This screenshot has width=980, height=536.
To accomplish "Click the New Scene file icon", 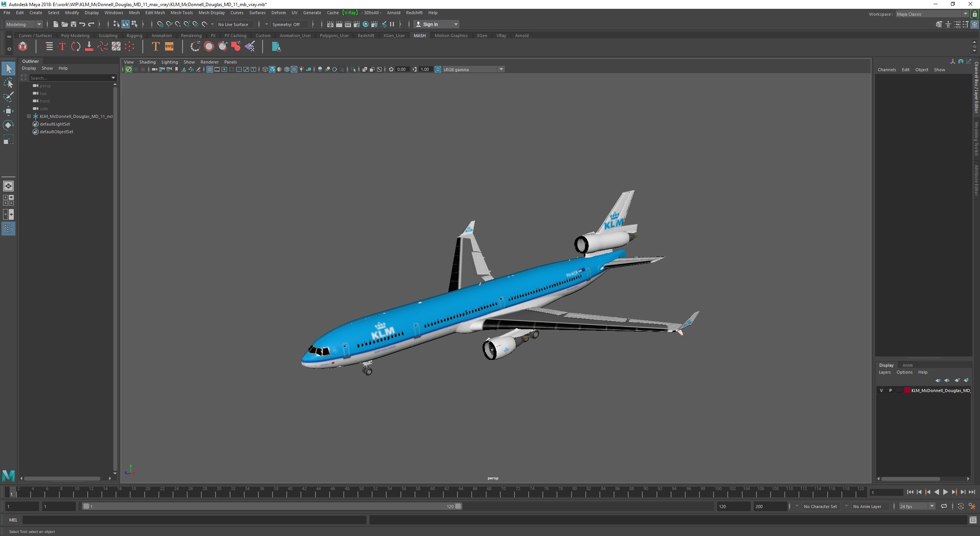I will [x=56, y=24].
